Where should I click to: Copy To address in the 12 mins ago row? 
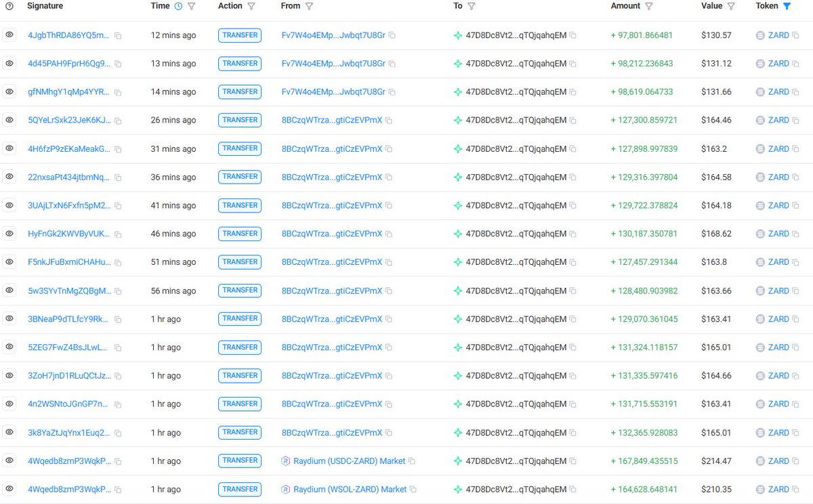pos(573,35)
